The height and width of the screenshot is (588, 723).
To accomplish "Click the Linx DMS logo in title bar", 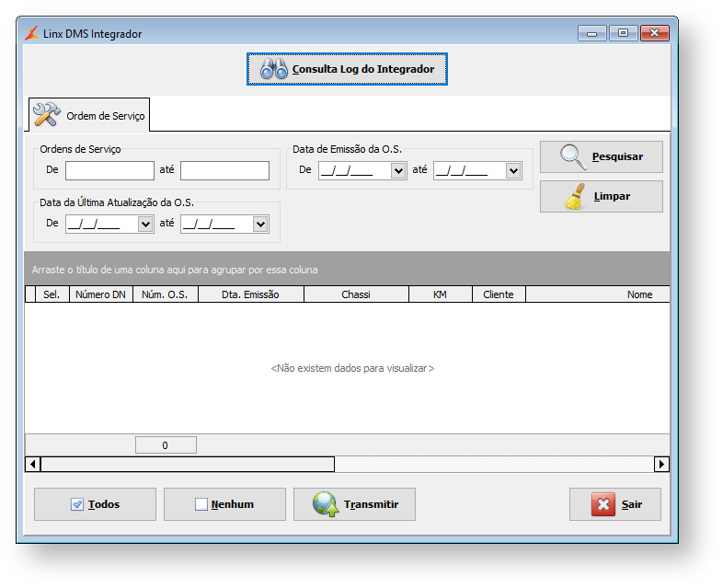I will pos(32,33).
